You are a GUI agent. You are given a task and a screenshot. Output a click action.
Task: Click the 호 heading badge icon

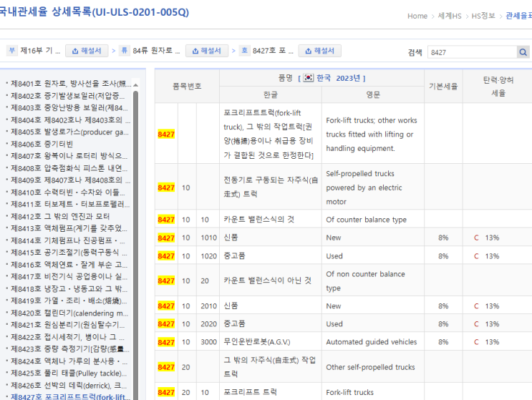[244, 51]
